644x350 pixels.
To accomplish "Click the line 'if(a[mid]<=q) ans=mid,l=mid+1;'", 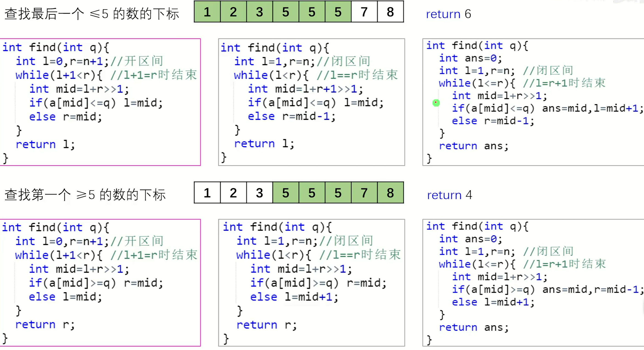I will 547,108.
